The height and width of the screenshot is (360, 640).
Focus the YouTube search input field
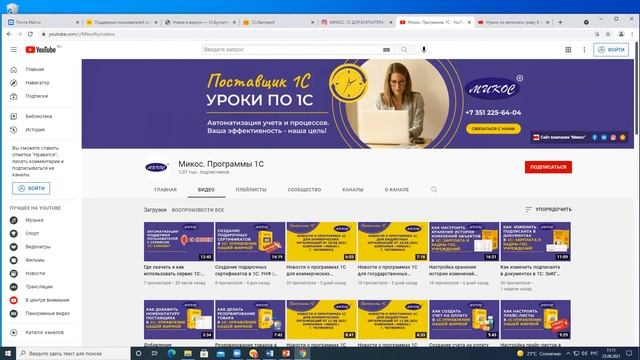pyautogui.click(x=292, y=49)
